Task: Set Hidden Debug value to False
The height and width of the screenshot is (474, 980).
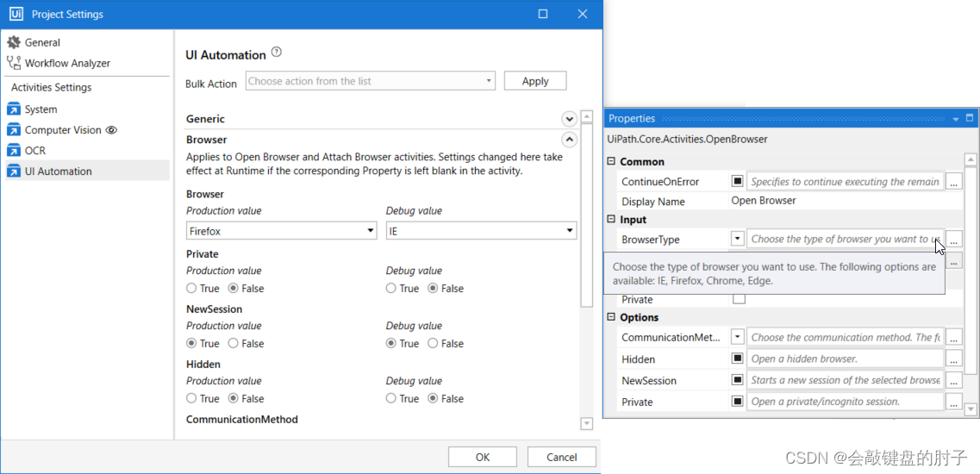Action: click(x=433, y=398)
